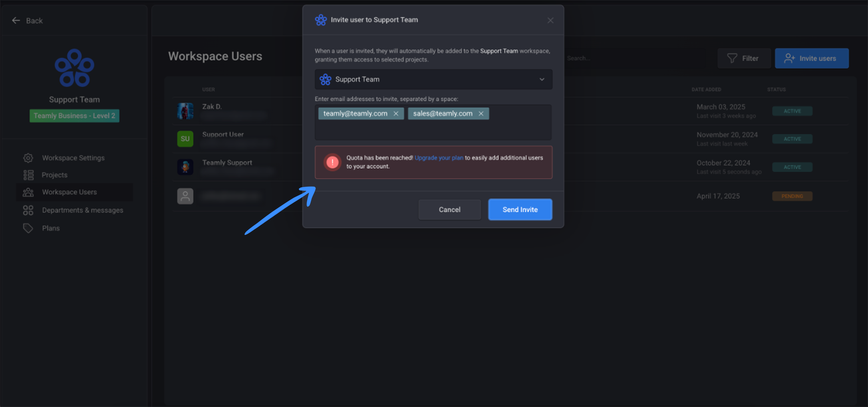This screenshot has width=868, height=407.
Task: Click the Departments & messages grid icon
Action: (x=28, y=210)
